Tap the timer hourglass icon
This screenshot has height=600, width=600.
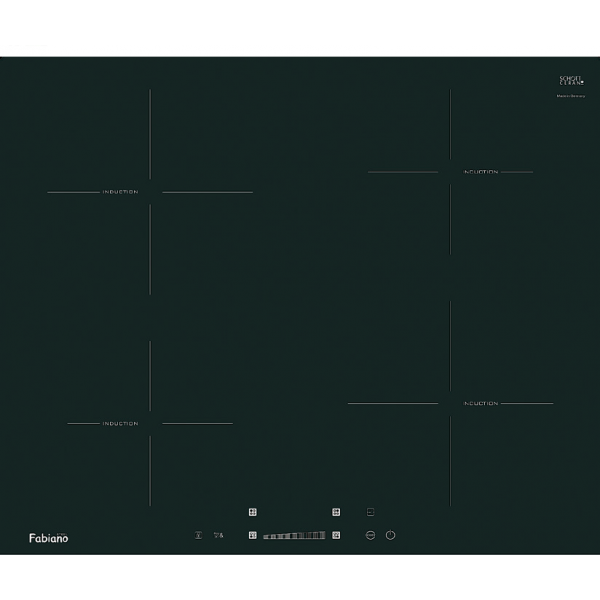pyautogui.click(x=198, y=535)
